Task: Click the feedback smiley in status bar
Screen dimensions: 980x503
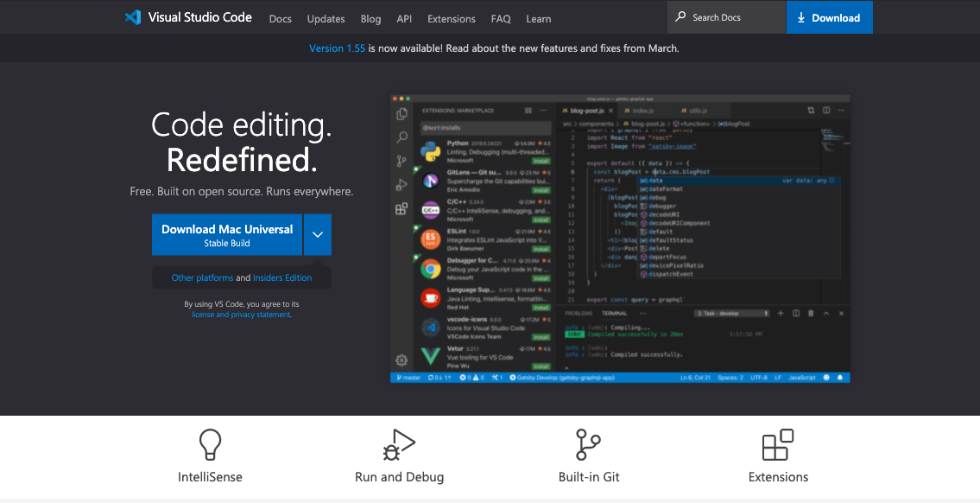Action: point(827,378)
